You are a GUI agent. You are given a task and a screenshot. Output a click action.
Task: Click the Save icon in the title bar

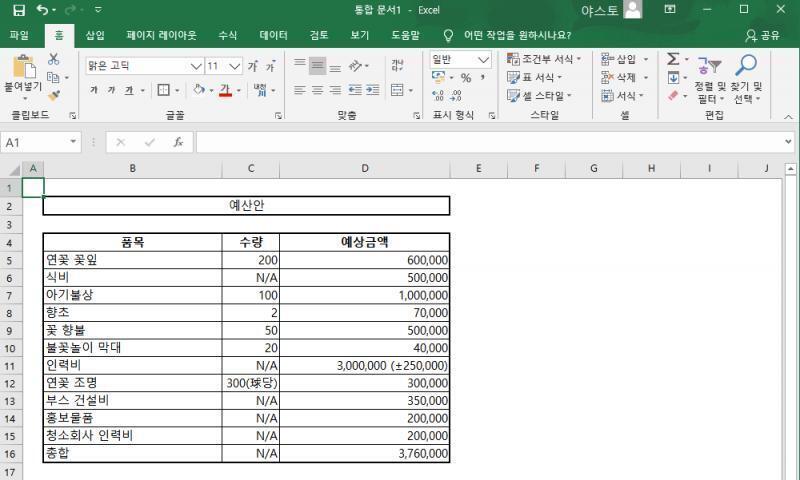click(x=18, y=10)
